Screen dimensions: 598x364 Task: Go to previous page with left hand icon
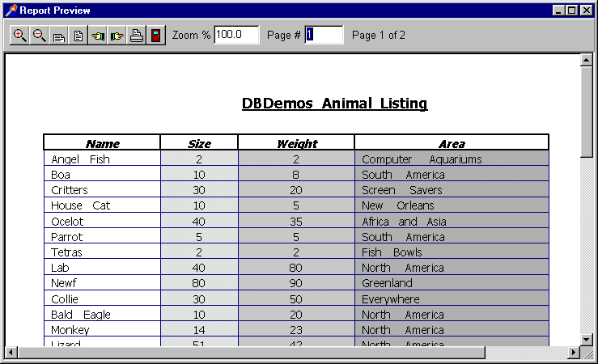pyautogui.click(x=98, y=36)
